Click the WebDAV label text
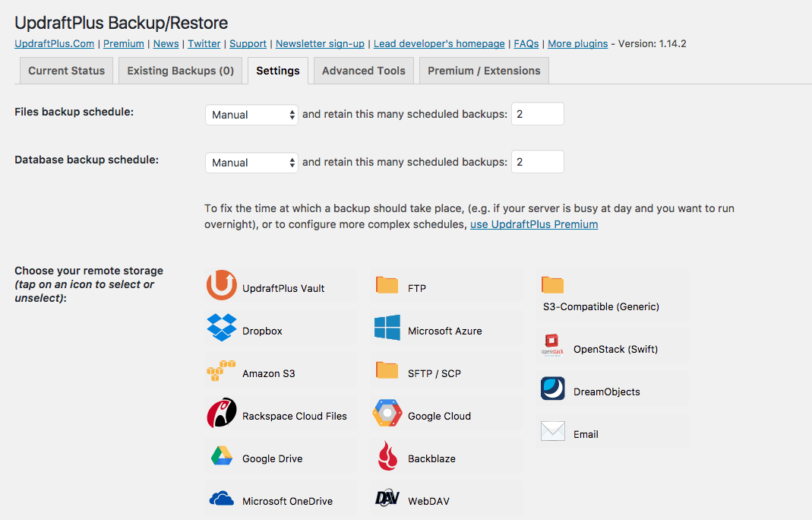This screenshot has width=812, height=520. (x=428, y=501)
